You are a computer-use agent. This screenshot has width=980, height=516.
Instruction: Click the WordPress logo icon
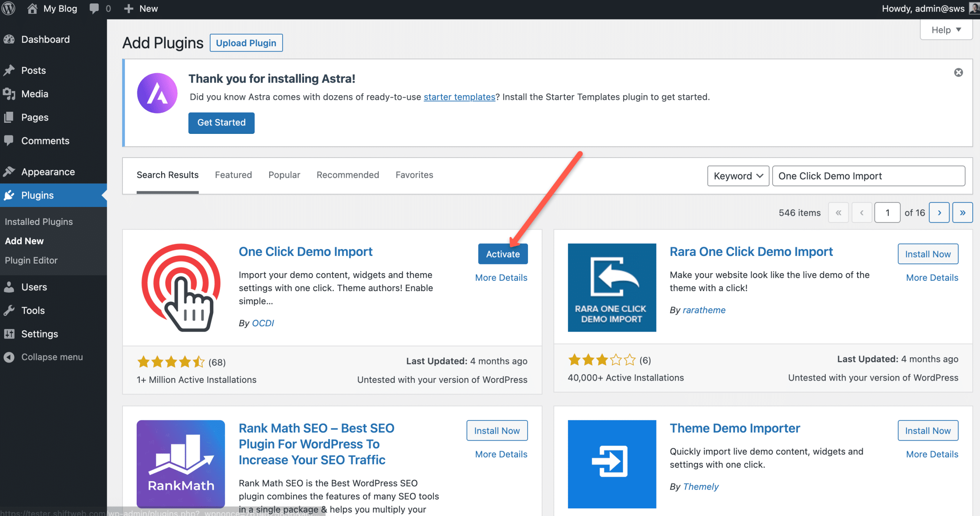tap(8, 8)
